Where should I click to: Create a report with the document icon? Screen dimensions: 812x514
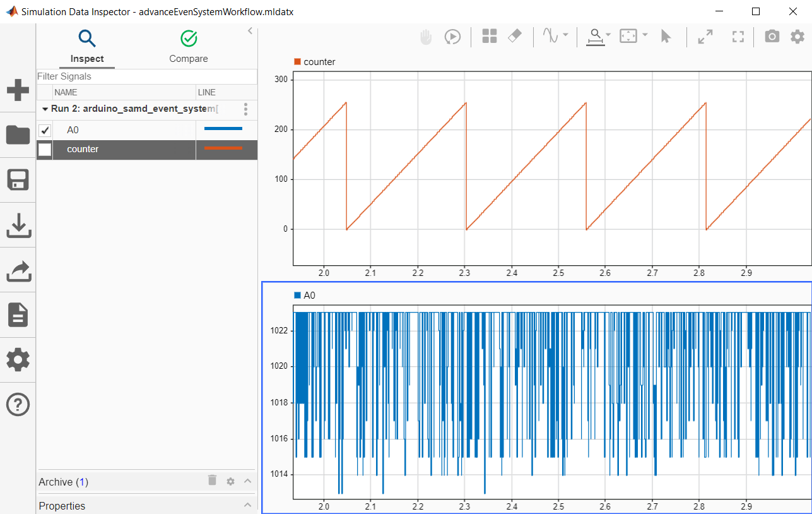tap(18, 314)
